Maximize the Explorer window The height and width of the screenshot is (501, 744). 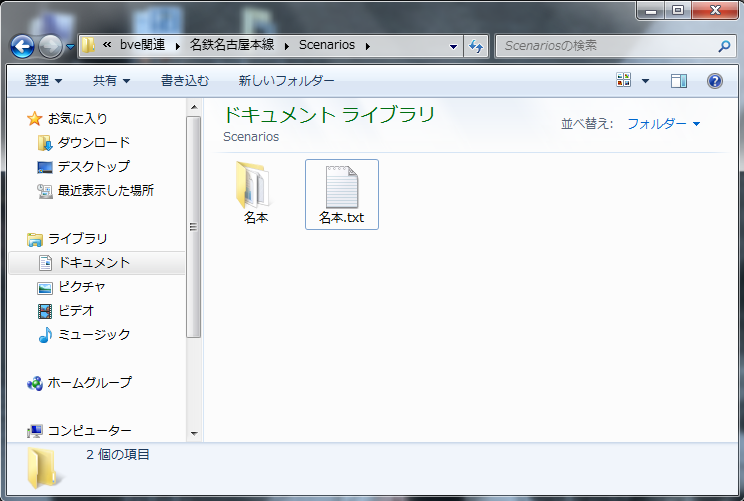tap(678, 10)
